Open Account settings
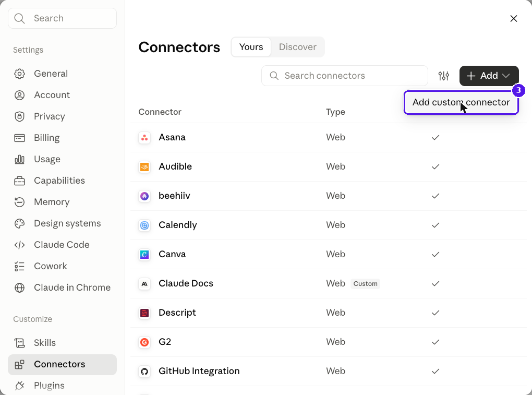The width and height of the screenshot is (532, 395). click(63, 95)
